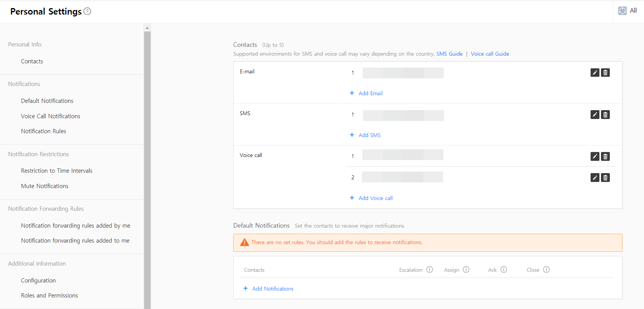Edit the E-mail contact entry
The image size is (644, 309).
[594, 73]
